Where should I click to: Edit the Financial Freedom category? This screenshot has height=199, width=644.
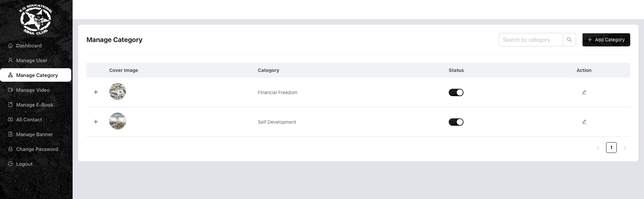pos(584,92)
